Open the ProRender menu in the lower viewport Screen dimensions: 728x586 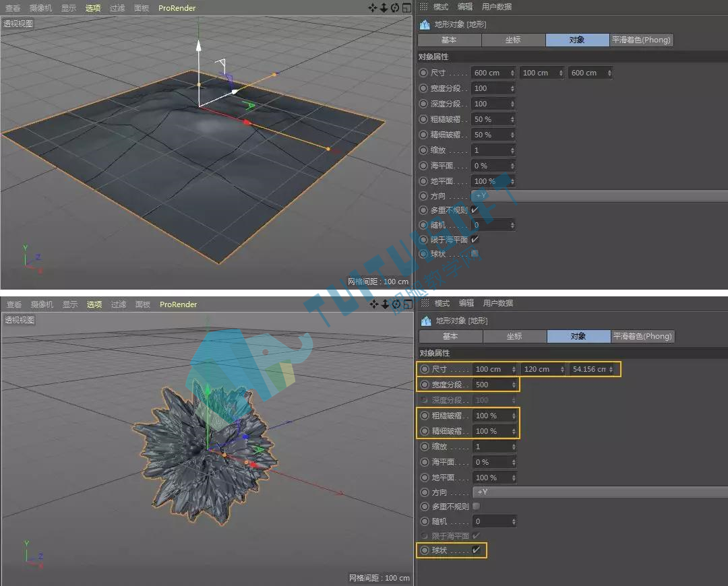click(x=178, y=304)
